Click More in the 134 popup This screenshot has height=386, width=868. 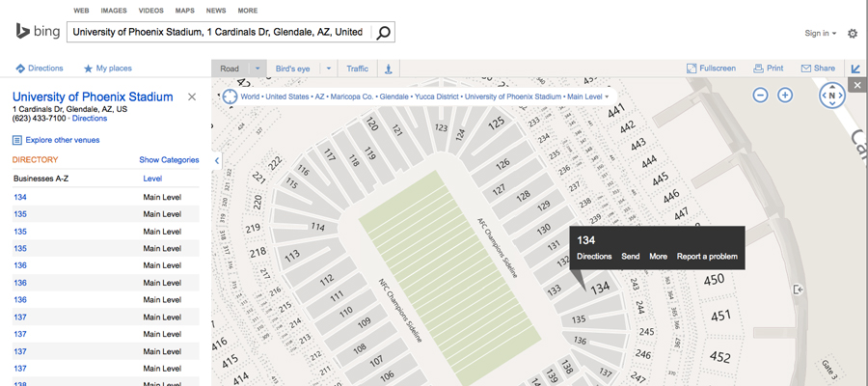coord(658,257)
